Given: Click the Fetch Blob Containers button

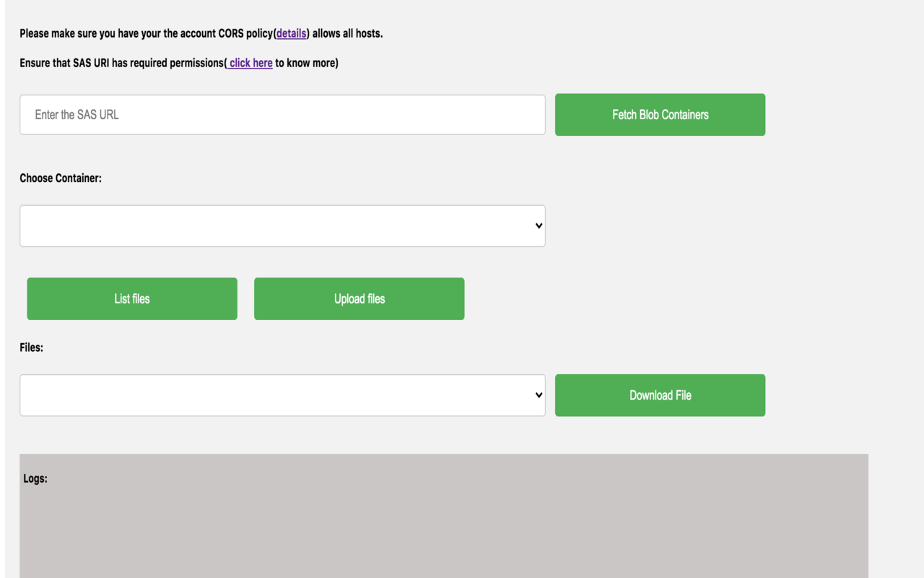Looking at the screenshot, I should click(660, 114).
